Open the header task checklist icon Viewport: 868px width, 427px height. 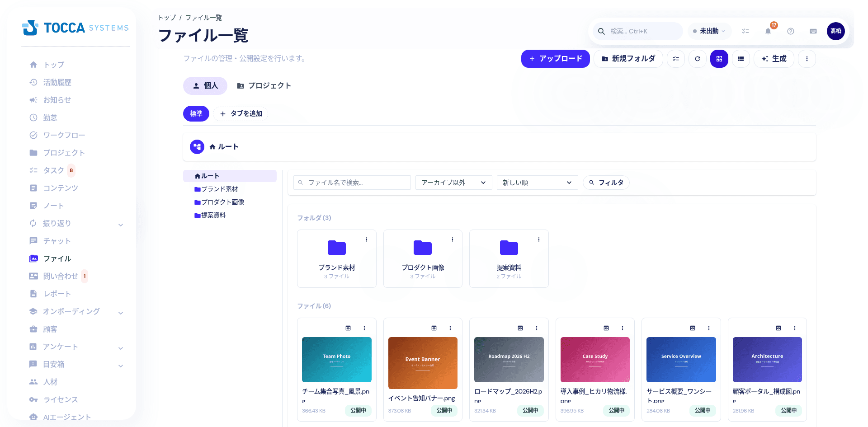click(x=745, y=31)
